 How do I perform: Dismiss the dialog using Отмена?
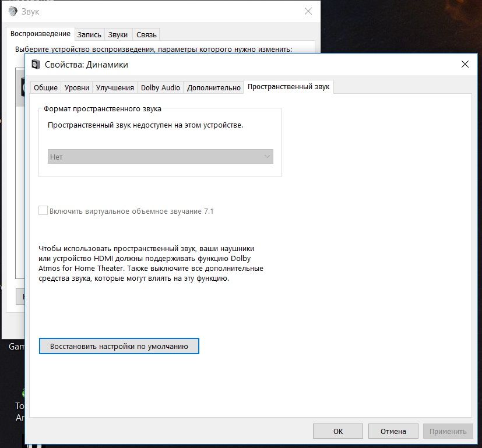coord(393,431)
